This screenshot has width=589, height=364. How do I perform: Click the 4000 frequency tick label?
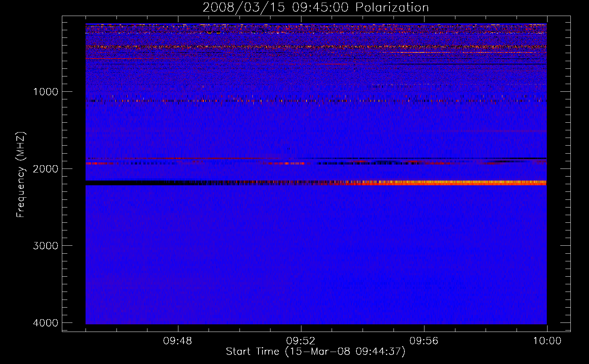pyautogui.click(x=46, y=323)
